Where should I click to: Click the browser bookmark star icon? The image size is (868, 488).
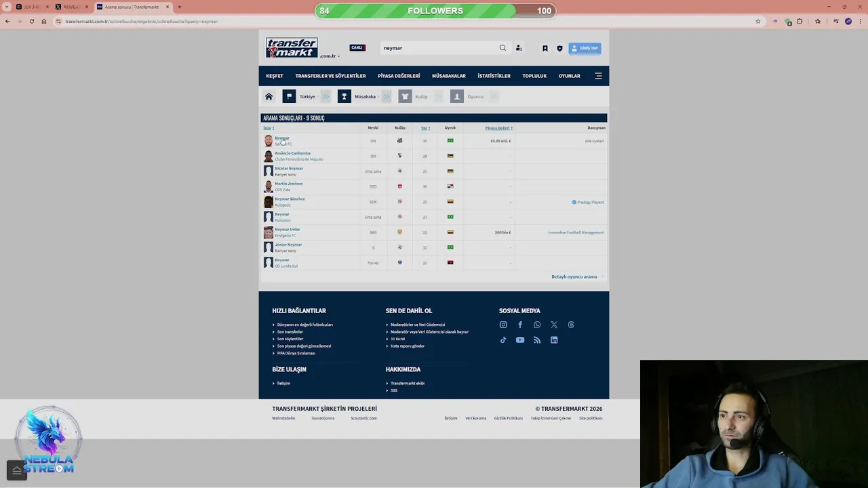(757, 21)
